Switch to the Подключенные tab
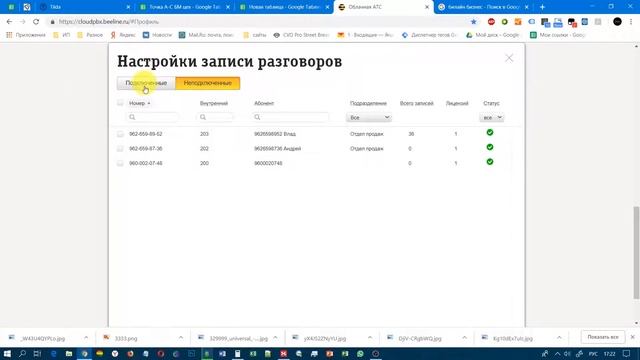 pos(146,83)
